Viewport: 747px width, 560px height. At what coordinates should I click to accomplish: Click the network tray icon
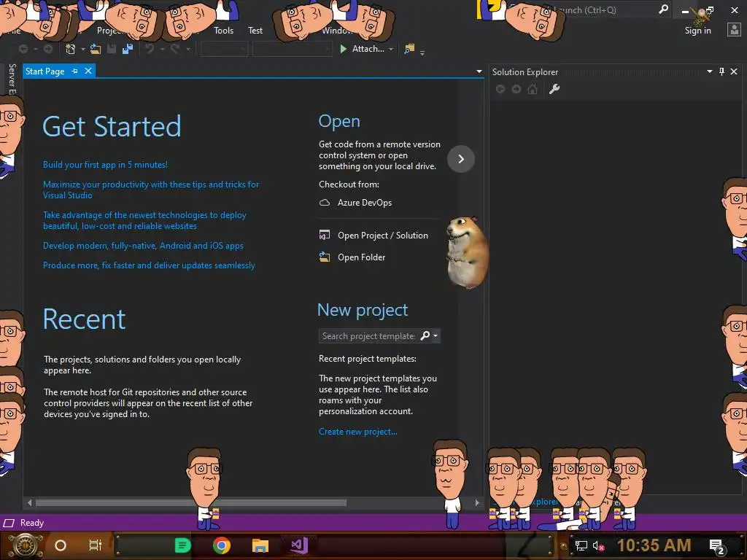[x=581, y=545]
